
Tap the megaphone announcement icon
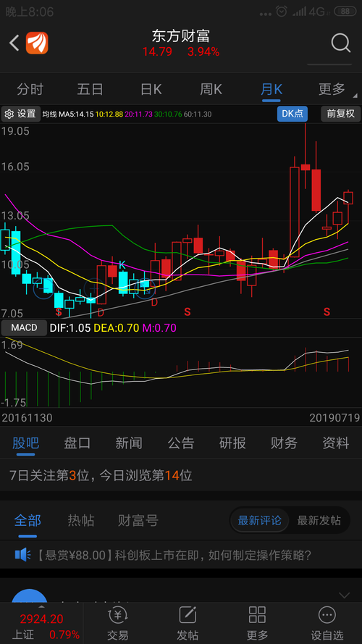tap(23, 555)
